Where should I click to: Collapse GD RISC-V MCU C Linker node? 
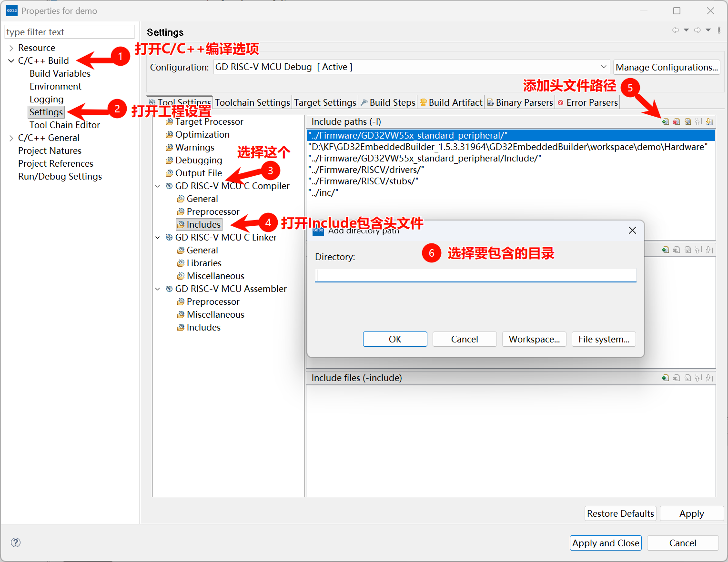point(158,238)
